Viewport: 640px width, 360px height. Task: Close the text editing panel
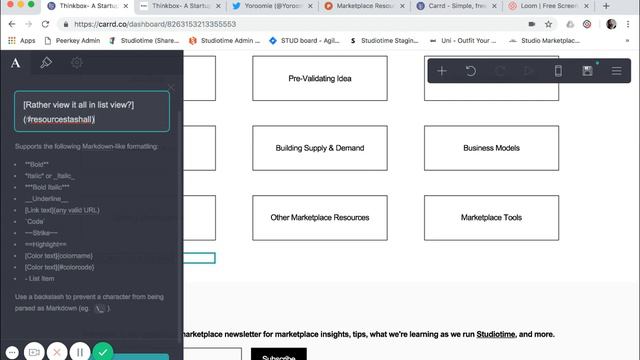171,87
